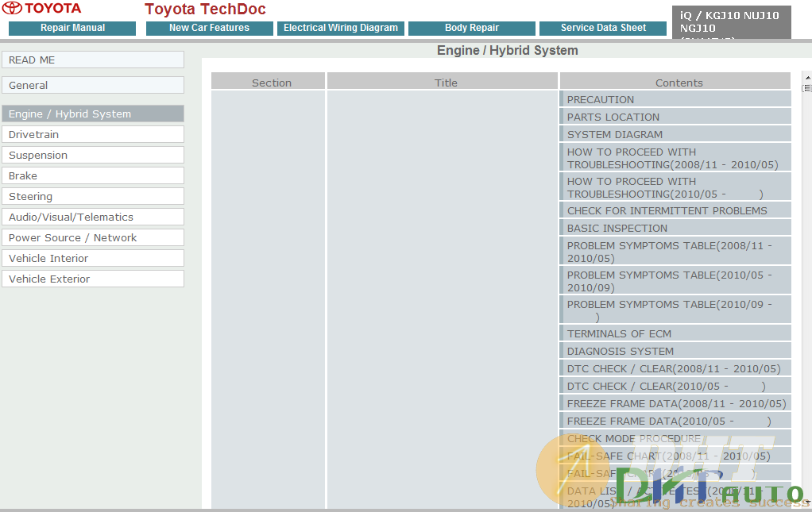Image resolution: width=812 pixels, height=512 pixels.
Task: Switch to Electrical Wiring Diagram tab
Action: 341,28
